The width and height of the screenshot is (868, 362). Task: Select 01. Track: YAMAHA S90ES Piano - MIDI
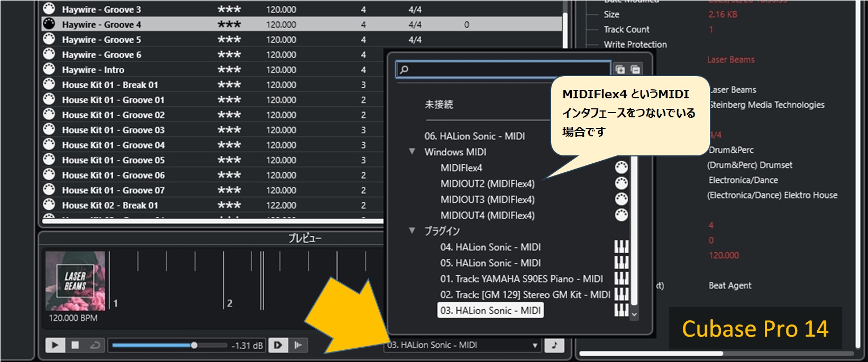click(521, 279)
